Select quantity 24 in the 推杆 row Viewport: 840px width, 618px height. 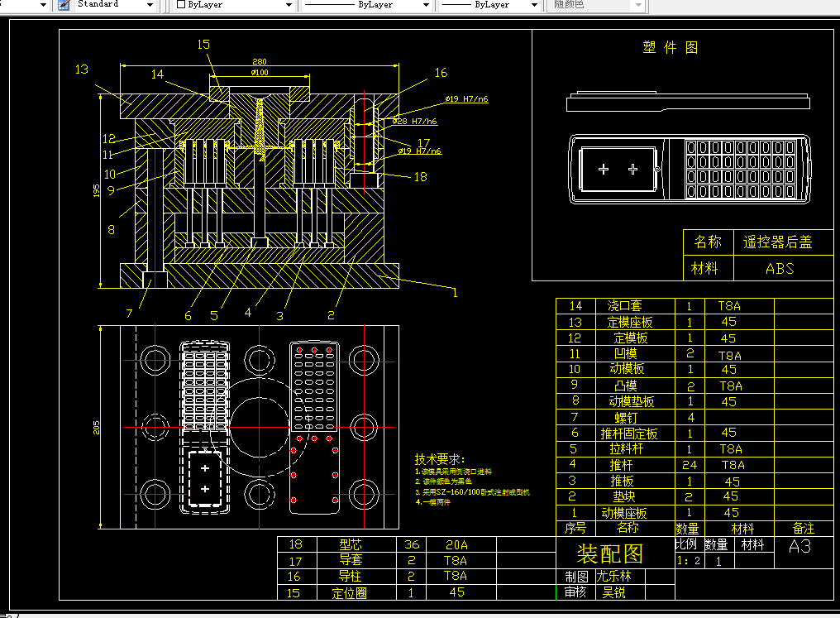[690, 465]
